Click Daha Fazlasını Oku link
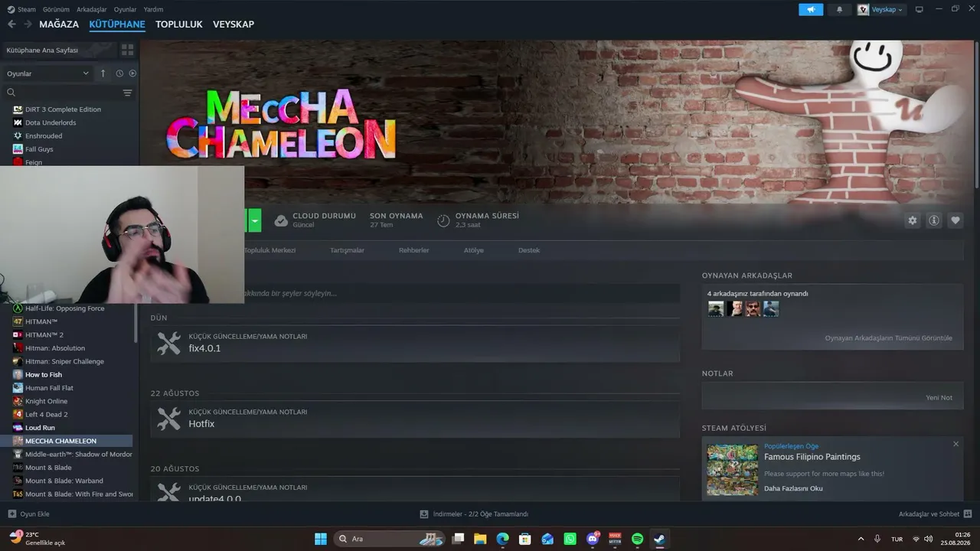Image resolution: width=980 pixels, height=551 pixels. click(793, 488)
